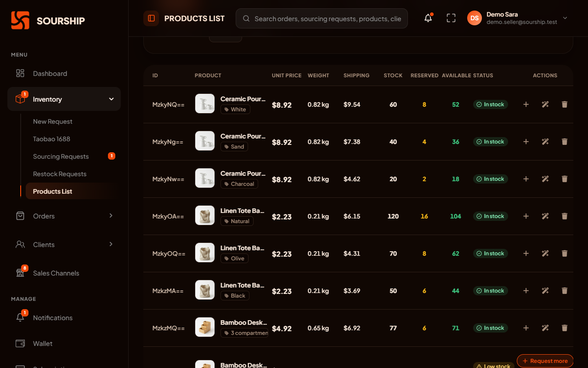Expand the Clients menu chevron
This screenshot has height=368, width=588.
(x=111, y=244)
